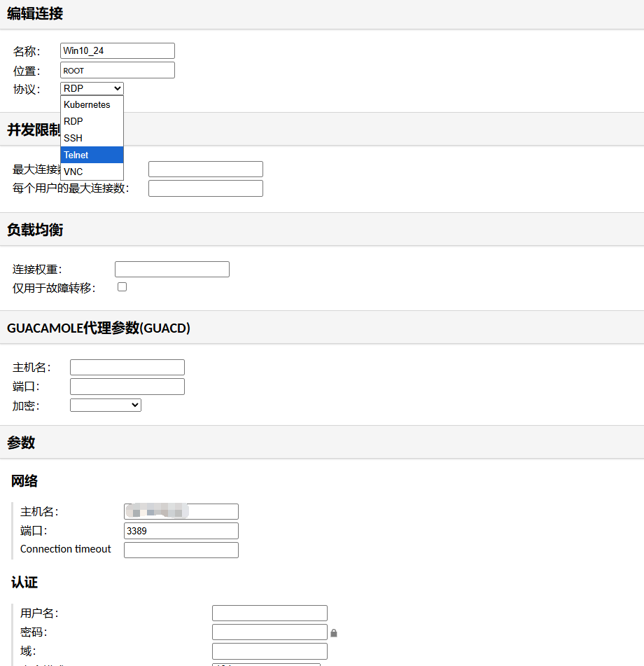This screenshot has width=644, height=666.
Task: Click the 位置 field showing ROOT
Action: tap(118, 70)
